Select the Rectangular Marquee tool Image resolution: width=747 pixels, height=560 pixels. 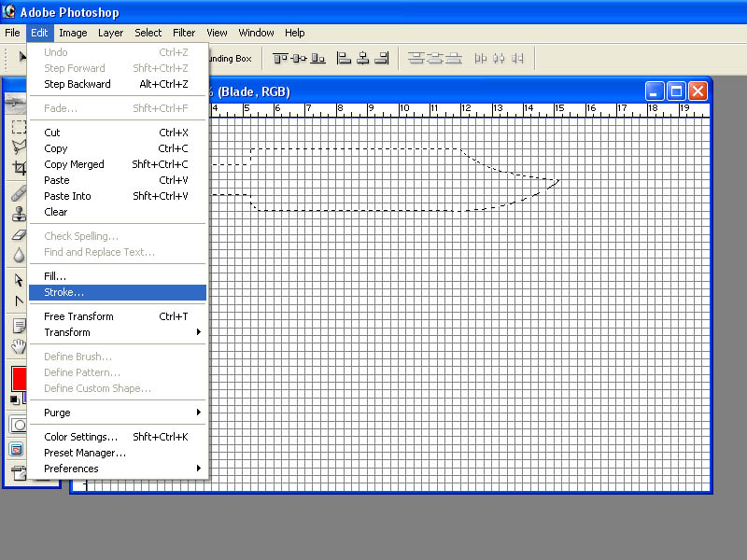click(19, 127)
